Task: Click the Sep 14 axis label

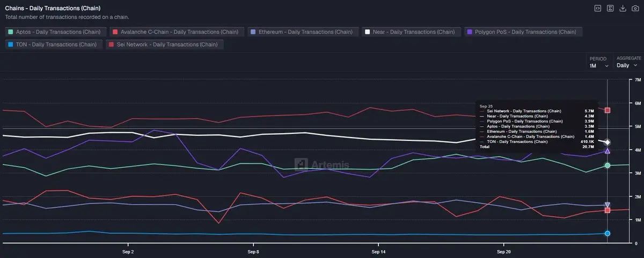Action: (378, 251)
